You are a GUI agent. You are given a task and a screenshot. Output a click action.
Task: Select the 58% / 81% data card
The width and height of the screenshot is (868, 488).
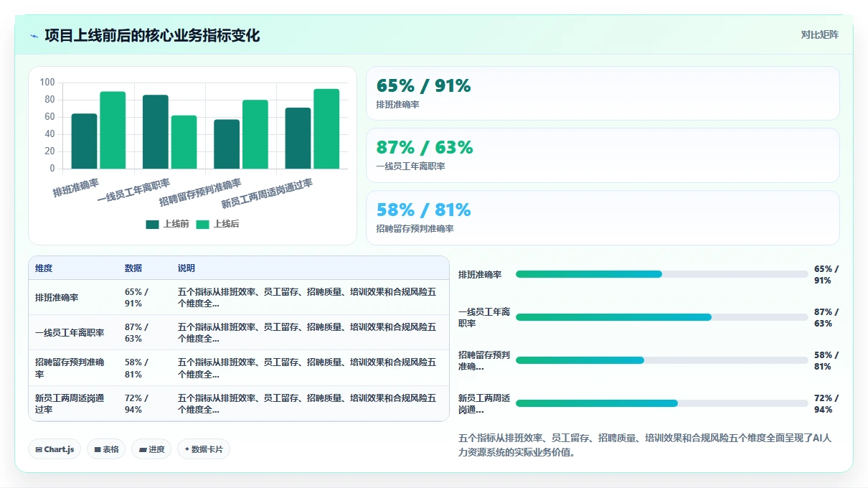point(603,217)
